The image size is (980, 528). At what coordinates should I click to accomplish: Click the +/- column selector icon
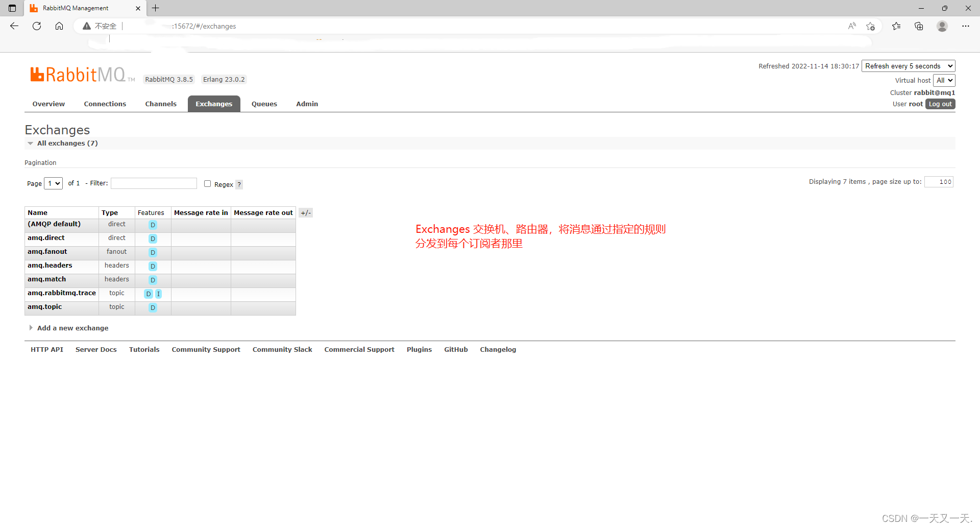(306, 212)
